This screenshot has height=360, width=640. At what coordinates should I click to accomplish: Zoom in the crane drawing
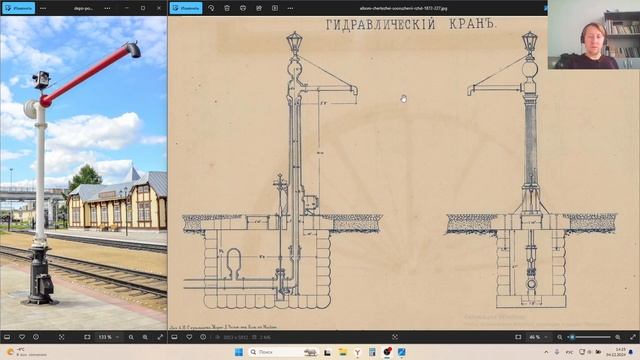(618, 337)
